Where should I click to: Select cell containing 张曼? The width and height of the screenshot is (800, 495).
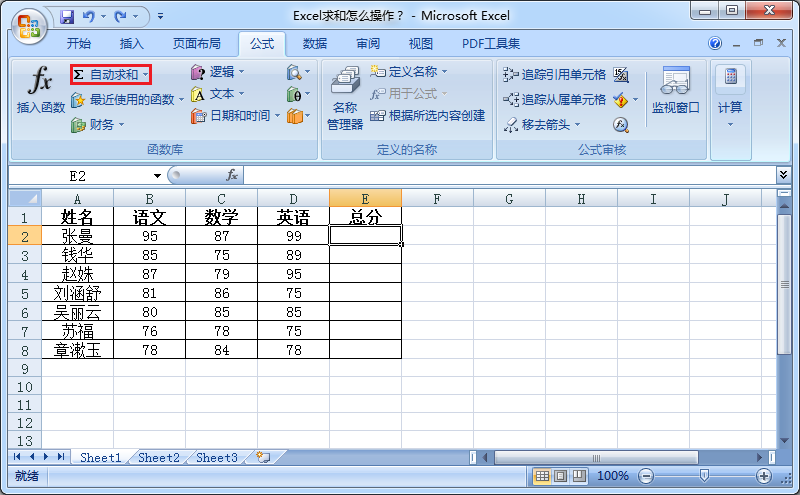pos(78,236)
